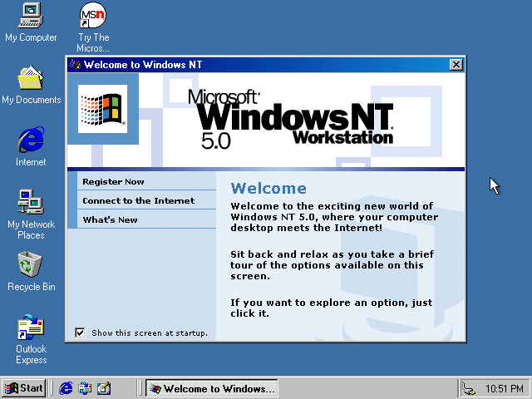The image size is (532, 399).
Task: Click the Welcome window title bar icon
Action: [75, 65]
